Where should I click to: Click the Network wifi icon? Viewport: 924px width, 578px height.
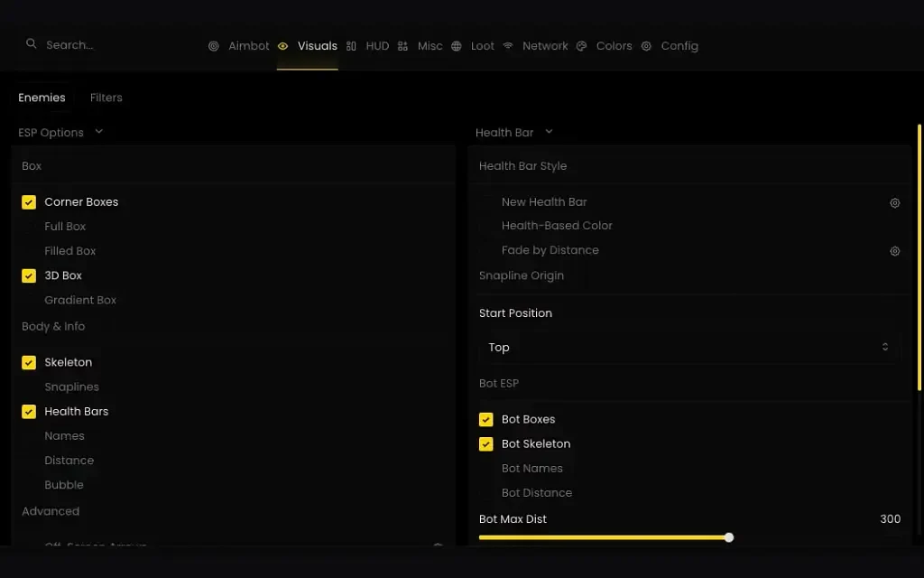[x=508, y=45]
